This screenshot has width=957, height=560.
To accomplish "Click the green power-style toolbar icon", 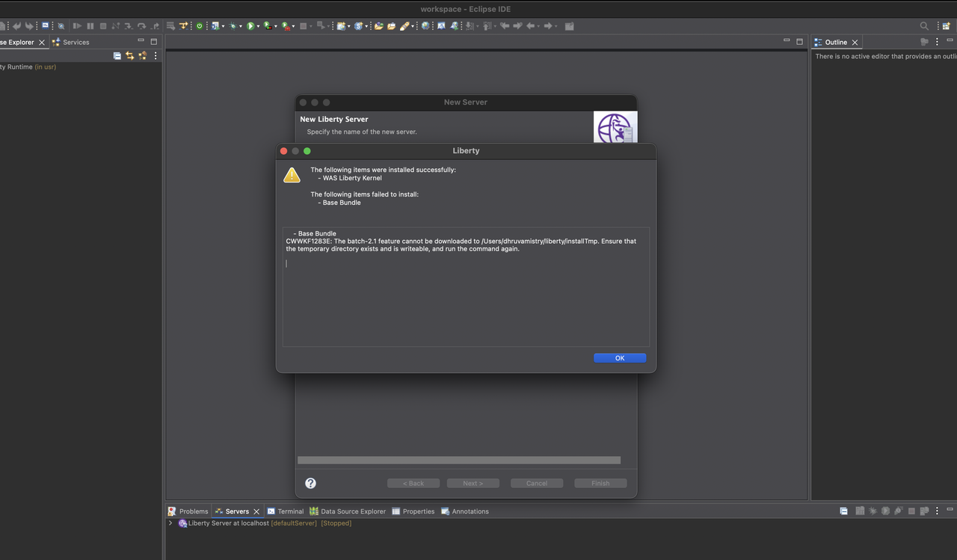I will tap(200, 25).
